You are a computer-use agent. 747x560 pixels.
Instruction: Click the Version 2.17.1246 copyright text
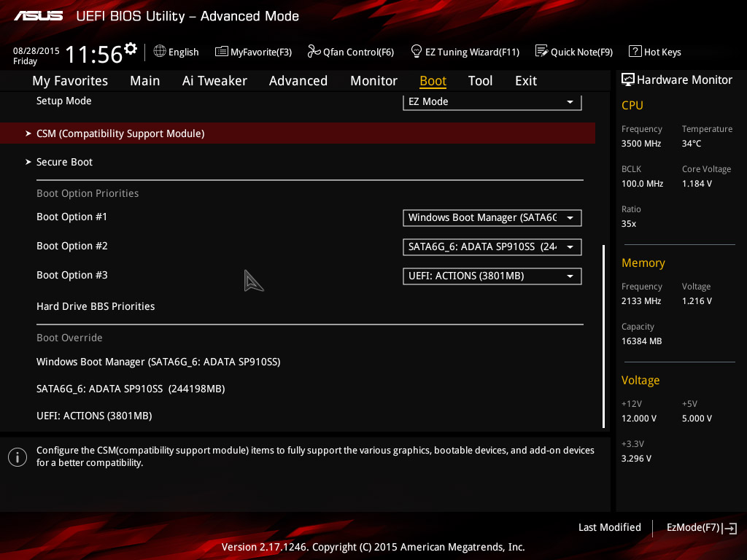tap(373, 547)
